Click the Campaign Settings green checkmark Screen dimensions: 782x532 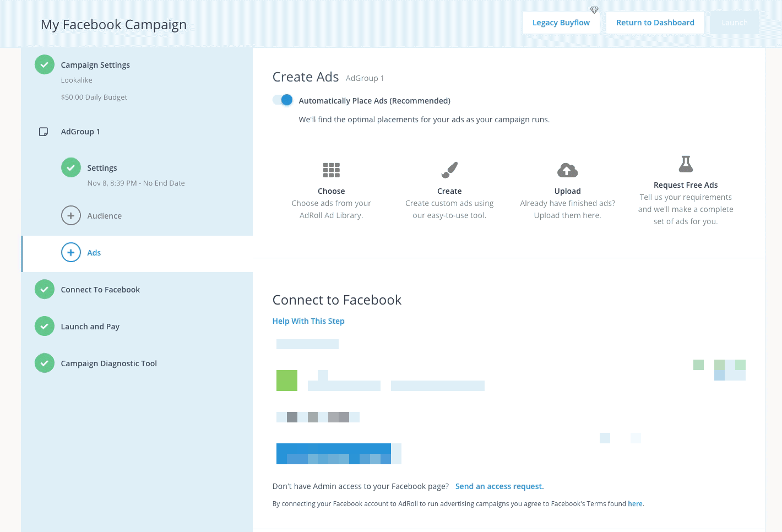(x=45, y=64)
